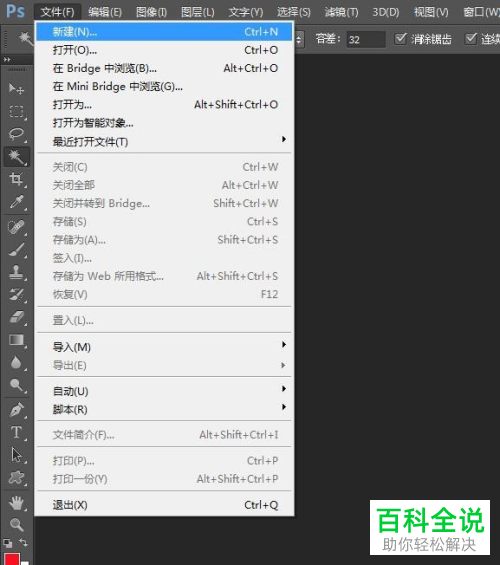Screen dimensions: 500x565
Task: Select the Hand tool
Action: click(16, 503)
